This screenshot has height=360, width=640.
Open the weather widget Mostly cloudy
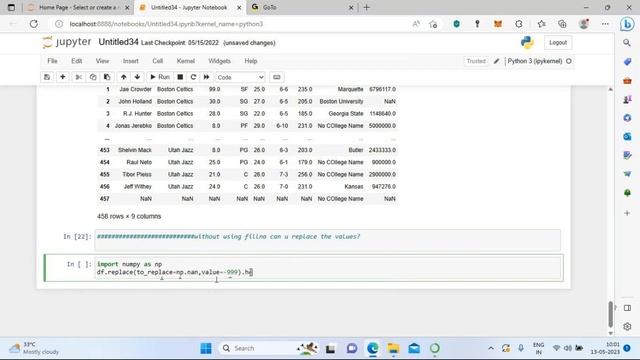click(x=34, y=348)
